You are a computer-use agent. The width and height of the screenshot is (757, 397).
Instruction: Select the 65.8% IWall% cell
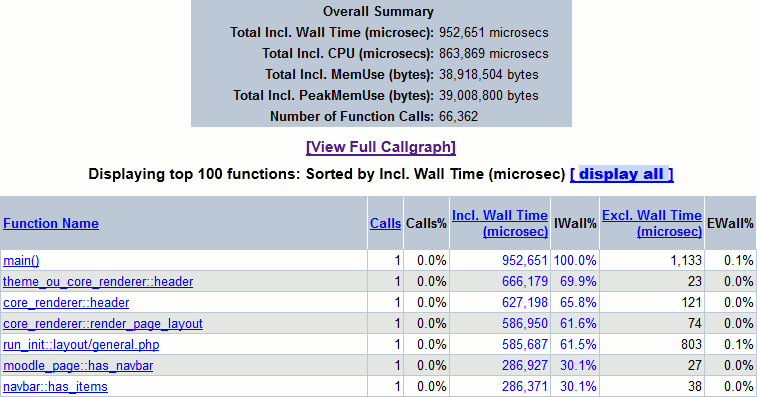click(578, 303)
